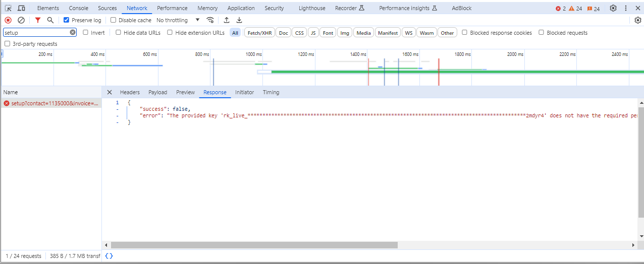Filter requests by Fetch/XHR
This screenshot has height=264, width=644.
click(x=259, y=33)
